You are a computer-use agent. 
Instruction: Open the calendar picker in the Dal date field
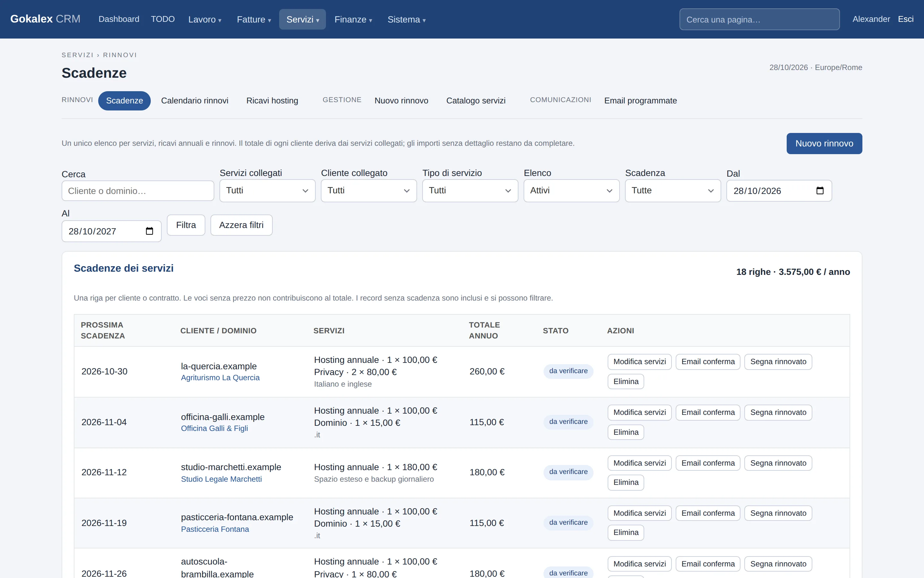(x=819, y=190)
